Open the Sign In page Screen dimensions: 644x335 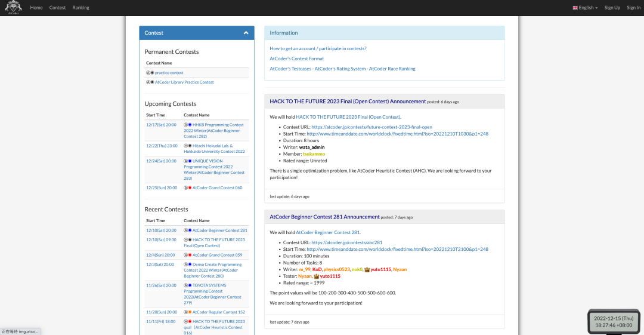(633, 7)
